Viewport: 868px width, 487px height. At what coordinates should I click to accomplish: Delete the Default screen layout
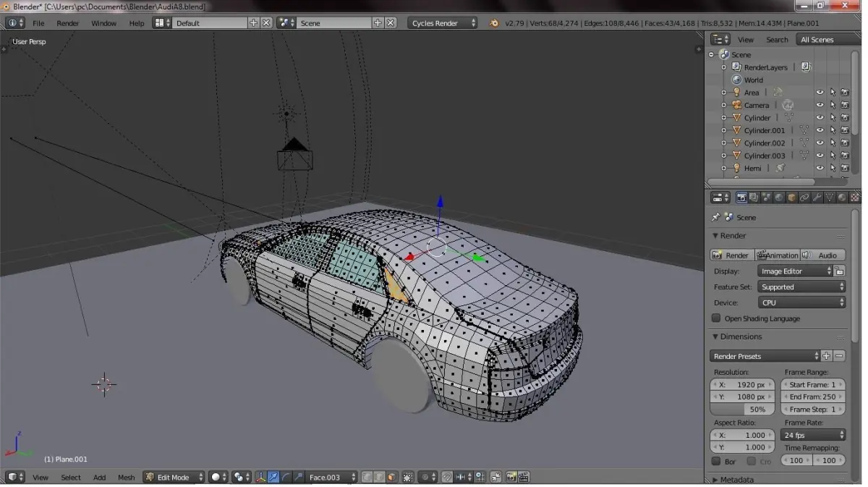click(266, 23)
